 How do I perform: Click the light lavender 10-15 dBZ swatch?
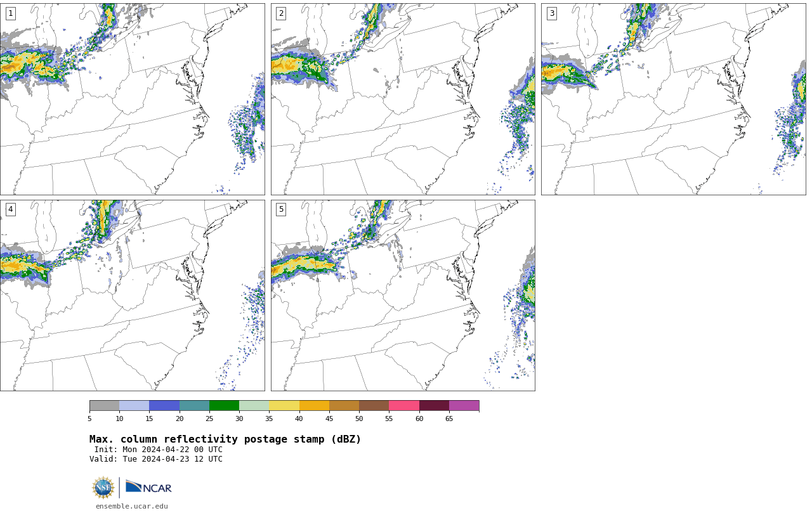click(134, 406)
